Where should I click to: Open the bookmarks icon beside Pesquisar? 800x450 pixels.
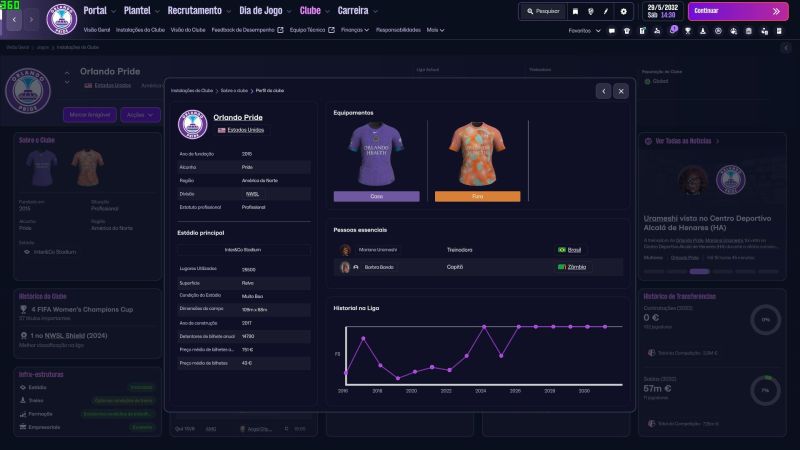575,11
